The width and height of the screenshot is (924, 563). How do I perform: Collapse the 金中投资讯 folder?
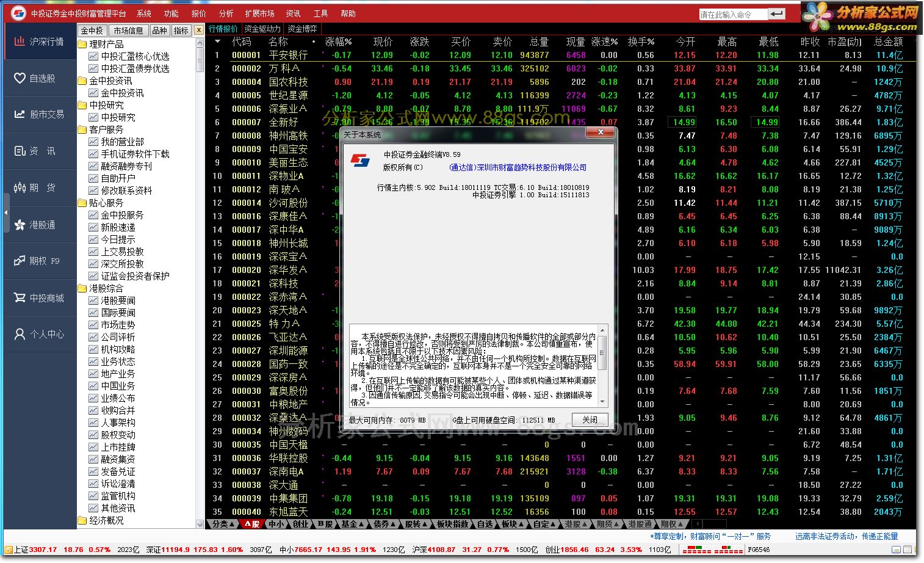pos(82,81)
